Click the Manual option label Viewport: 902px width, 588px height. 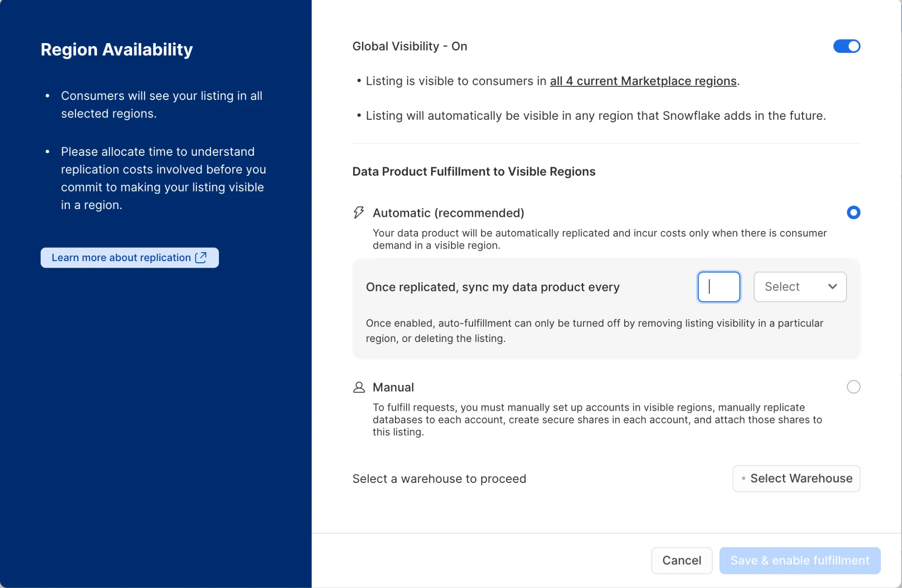(393, 387)
